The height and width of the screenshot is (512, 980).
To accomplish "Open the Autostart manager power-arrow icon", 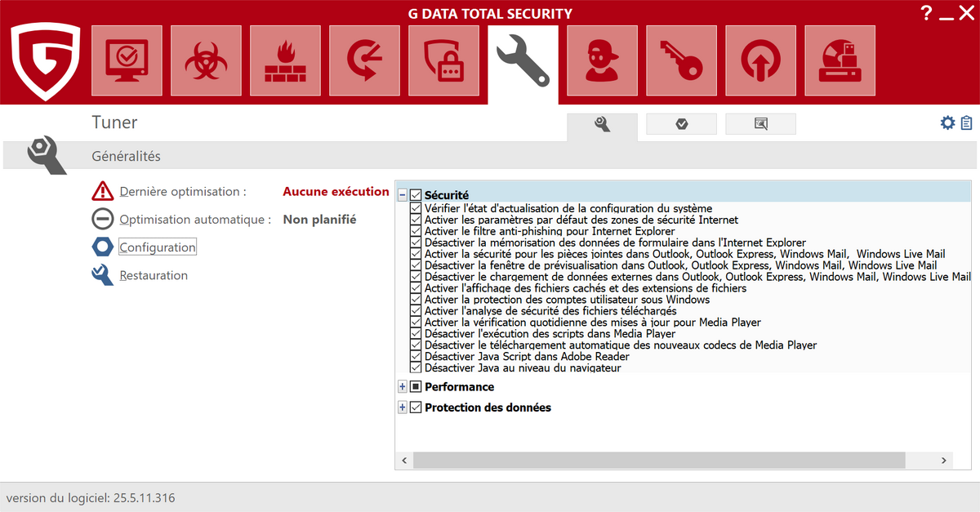I will pyautogui.click(x=760, y=60).
